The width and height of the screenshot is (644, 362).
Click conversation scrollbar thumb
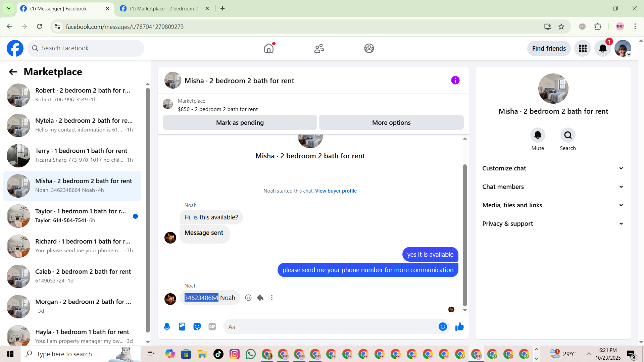click(465, 235)
